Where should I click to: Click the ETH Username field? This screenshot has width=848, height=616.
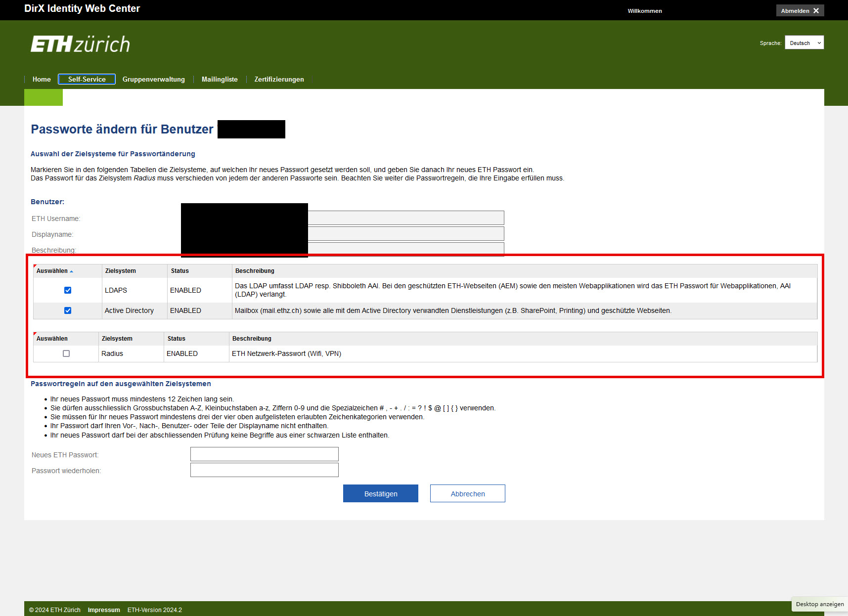(406, 218)
